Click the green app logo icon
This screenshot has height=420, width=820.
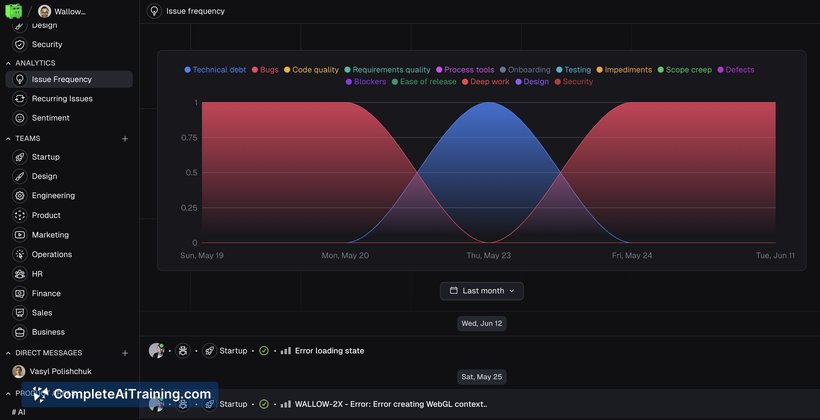pos(14,11)
